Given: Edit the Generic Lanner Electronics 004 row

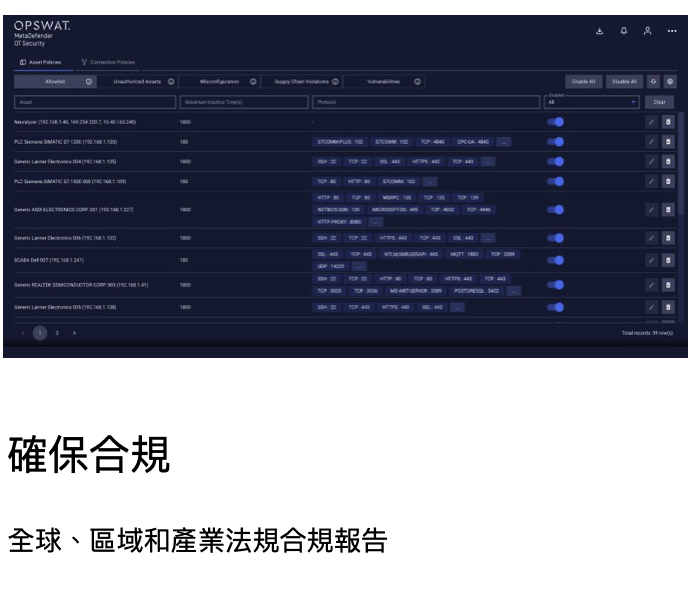Looking at the screenshot, I should 651,162.
